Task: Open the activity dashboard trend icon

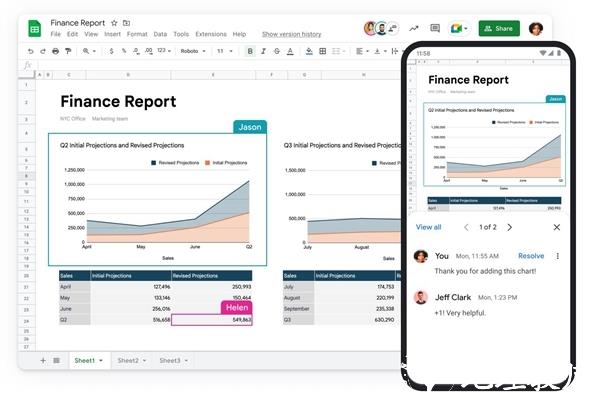Action: (x=414, y=28)
